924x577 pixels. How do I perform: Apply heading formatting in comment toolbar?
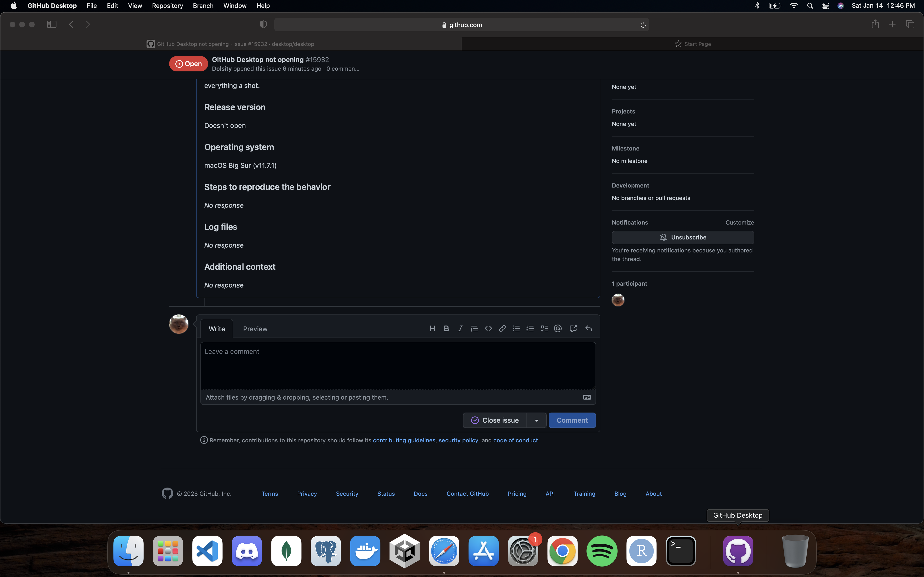click(x=433, y=328)
